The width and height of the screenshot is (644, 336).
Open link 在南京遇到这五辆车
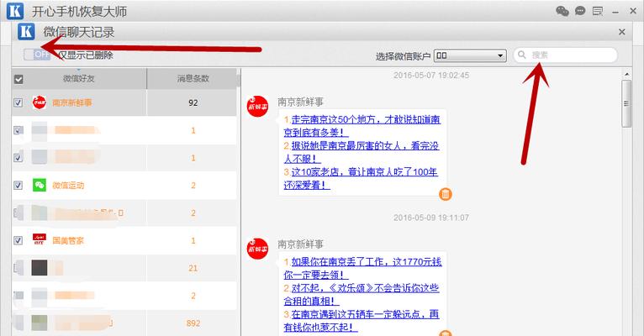[x=362, y=320]
